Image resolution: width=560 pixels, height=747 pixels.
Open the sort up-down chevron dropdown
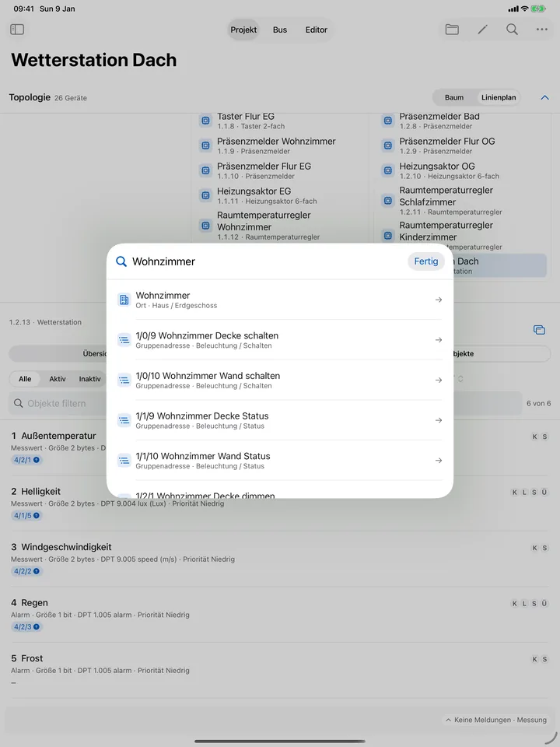pyautogui.click(x=460, y=379)
